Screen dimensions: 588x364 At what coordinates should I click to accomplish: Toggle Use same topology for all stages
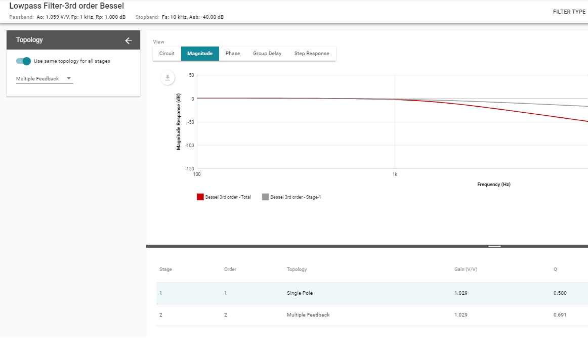coord(23,61)
